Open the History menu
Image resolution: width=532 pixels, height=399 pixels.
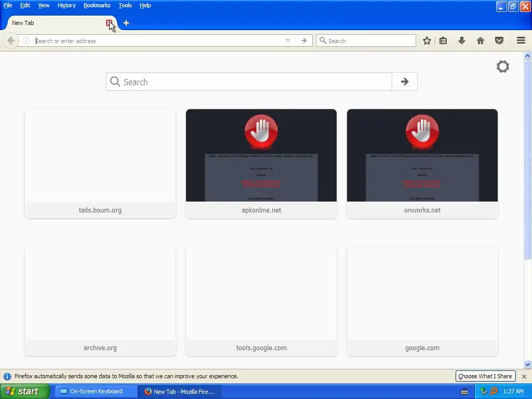(x=66, y=5)
